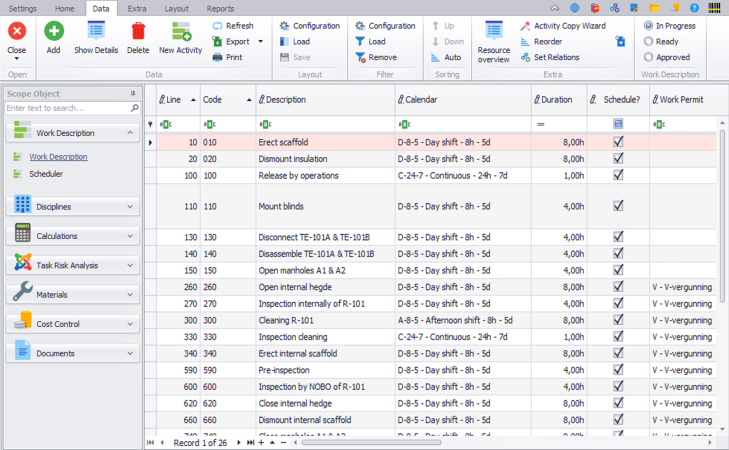Open the Scheduler link in sidebar

click(x=46, y=174)
